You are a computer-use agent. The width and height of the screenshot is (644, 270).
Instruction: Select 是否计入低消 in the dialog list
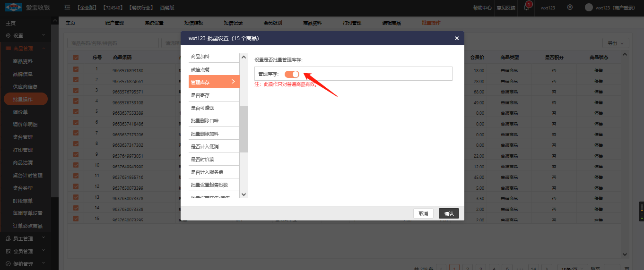click(x=214, y=146)
